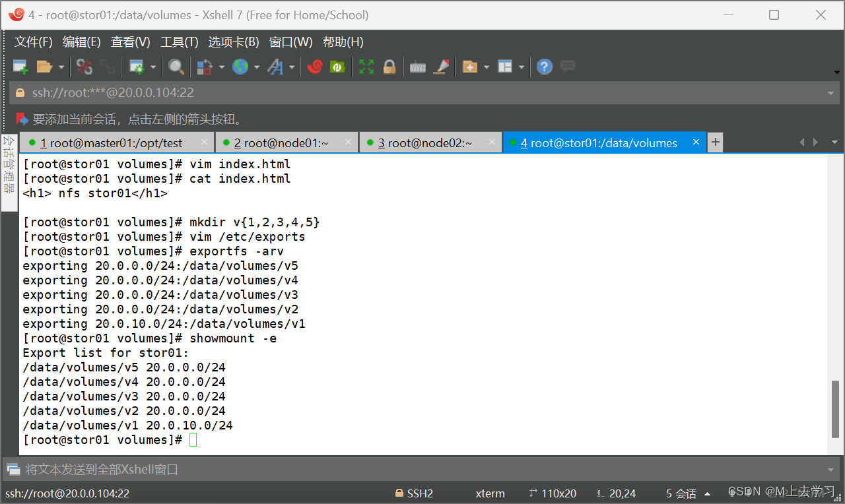Click the previous-tab left arrow

click(x=802, y=142)
